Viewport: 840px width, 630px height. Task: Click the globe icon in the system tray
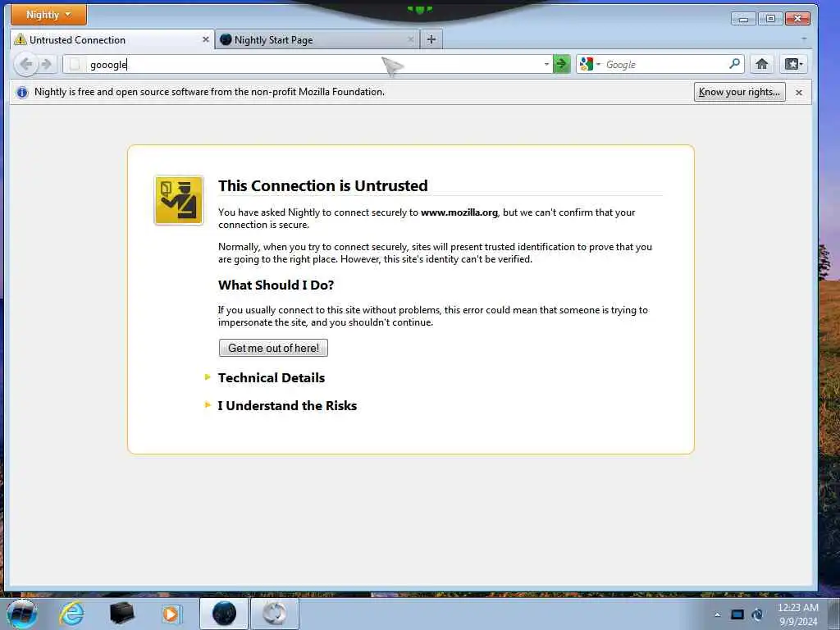coord(757,614)
